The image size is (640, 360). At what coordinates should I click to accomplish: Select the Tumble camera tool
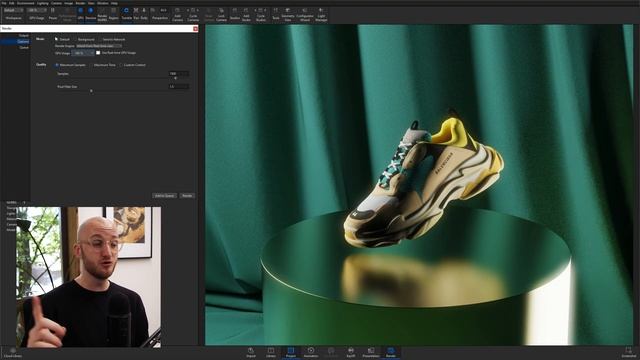pos(126,13)
